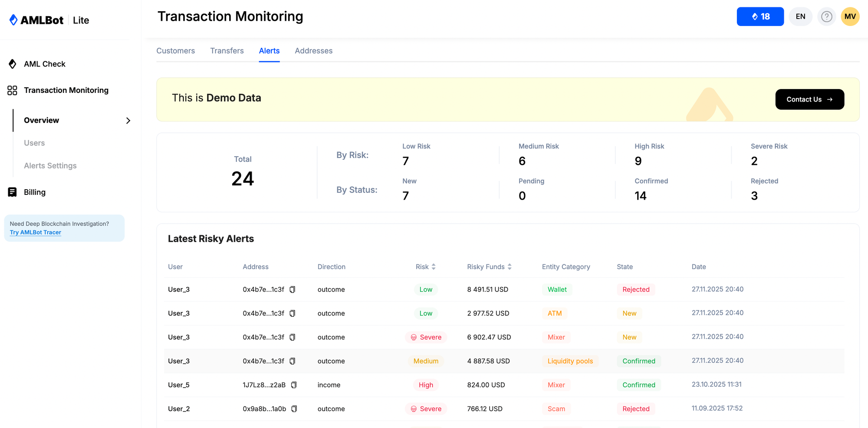Switch to the Customers tab
The width and height of the screenshot is (868, 428).
175,51
